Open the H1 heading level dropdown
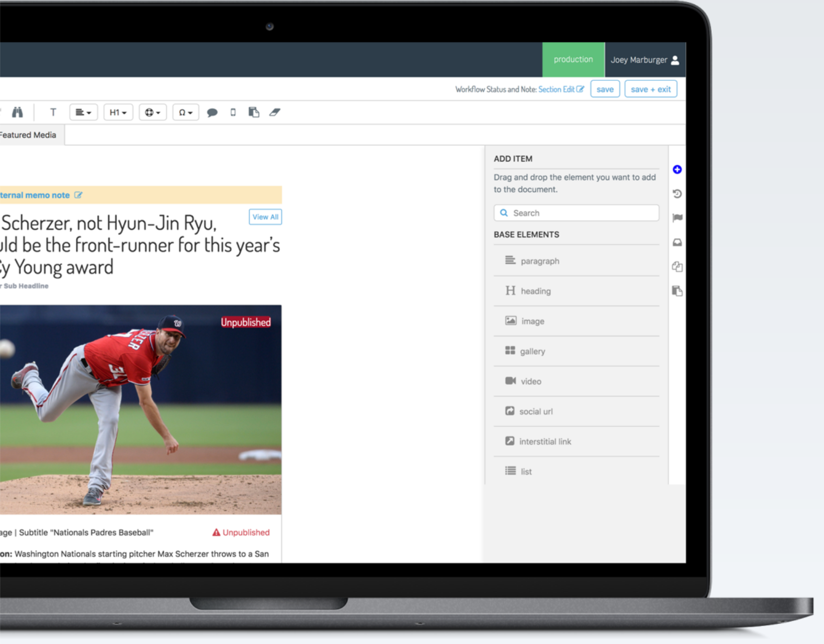 118,112
